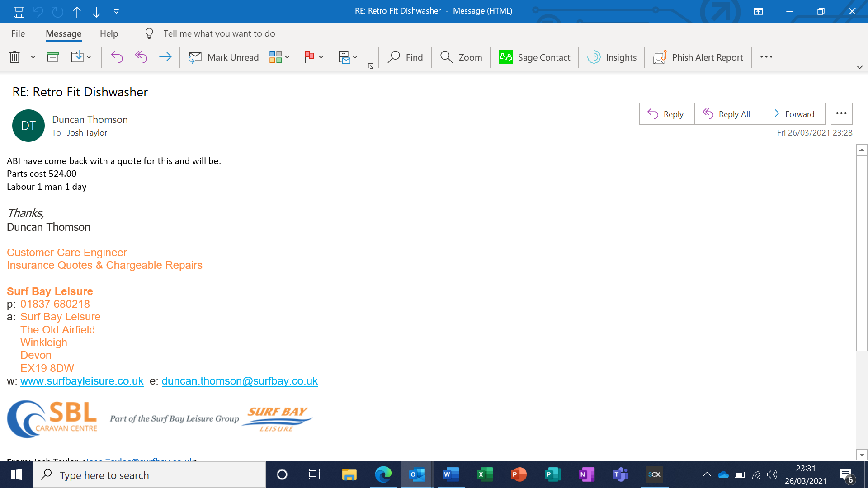Click Tell me what you want field
The height and width of the screenshot is (488, 868).
219,33
